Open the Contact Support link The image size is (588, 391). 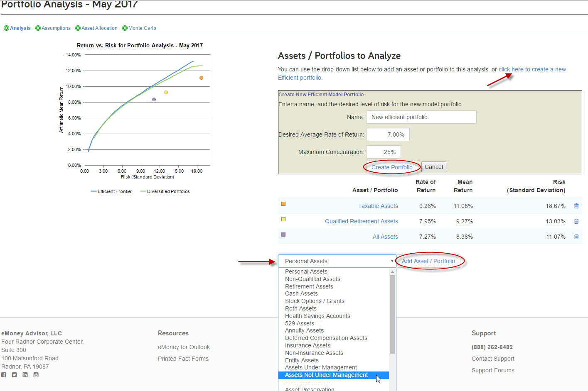[x=493, y=359]
